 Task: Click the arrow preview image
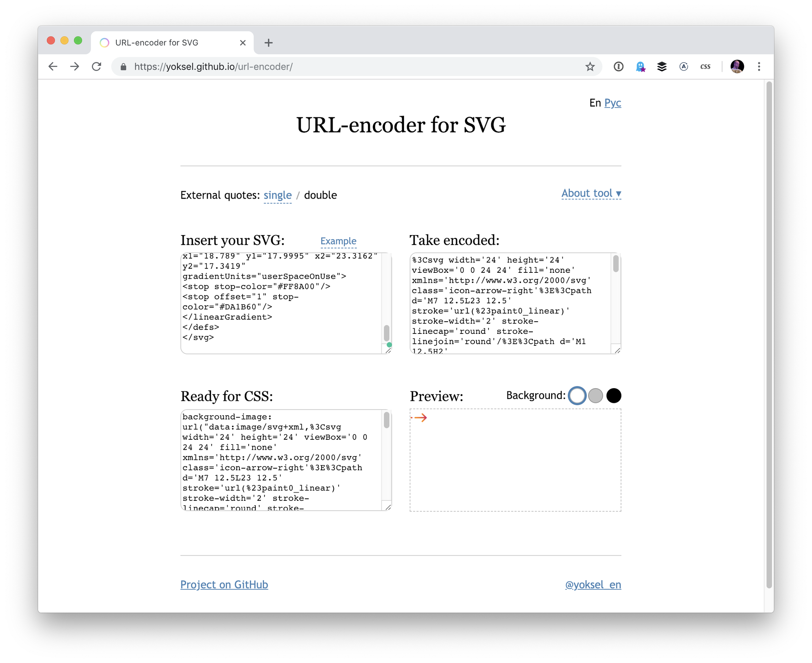419,418
